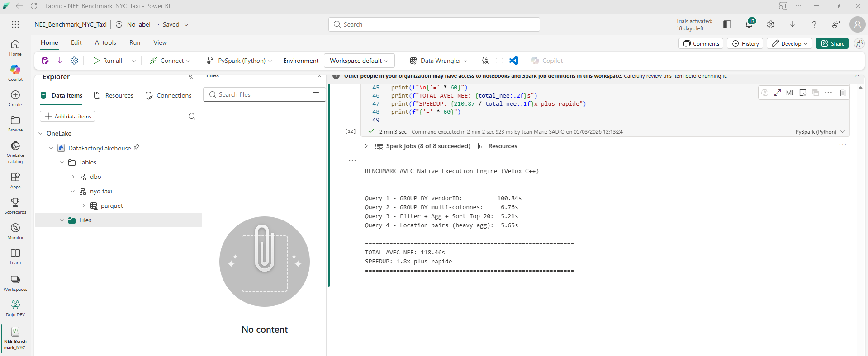Open the Resources tab in Explorer

point(114,95)
